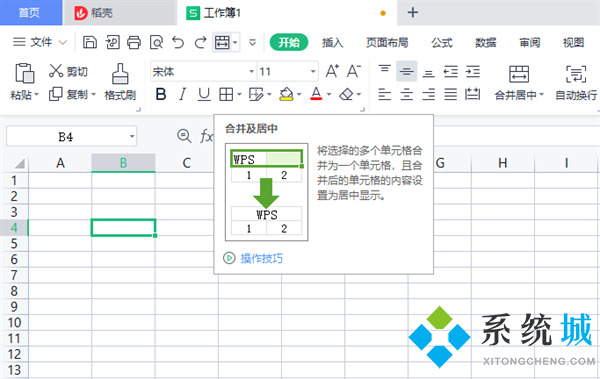
Task: Increase indent icon
Action: point(473,72)
